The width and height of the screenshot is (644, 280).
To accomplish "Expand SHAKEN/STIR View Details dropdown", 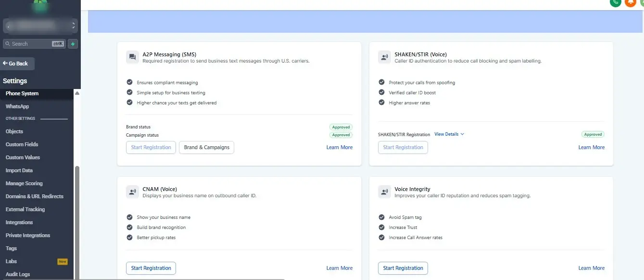I will (x=449, y=134).
